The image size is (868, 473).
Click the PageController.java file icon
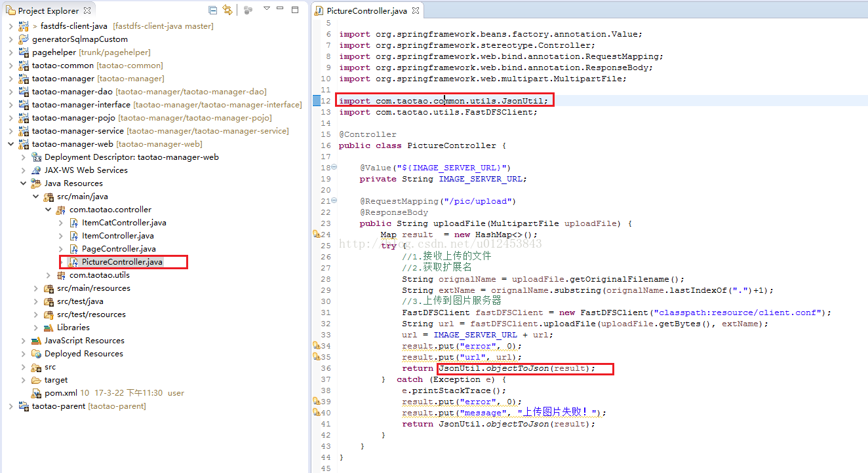coord(74,249)
